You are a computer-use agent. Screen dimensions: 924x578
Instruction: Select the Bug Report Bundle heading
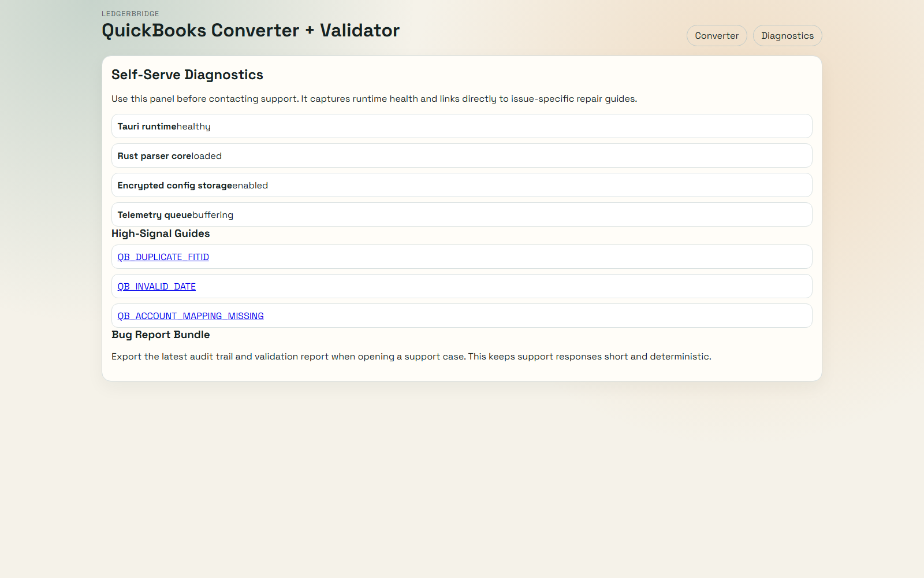pos(161,335)
